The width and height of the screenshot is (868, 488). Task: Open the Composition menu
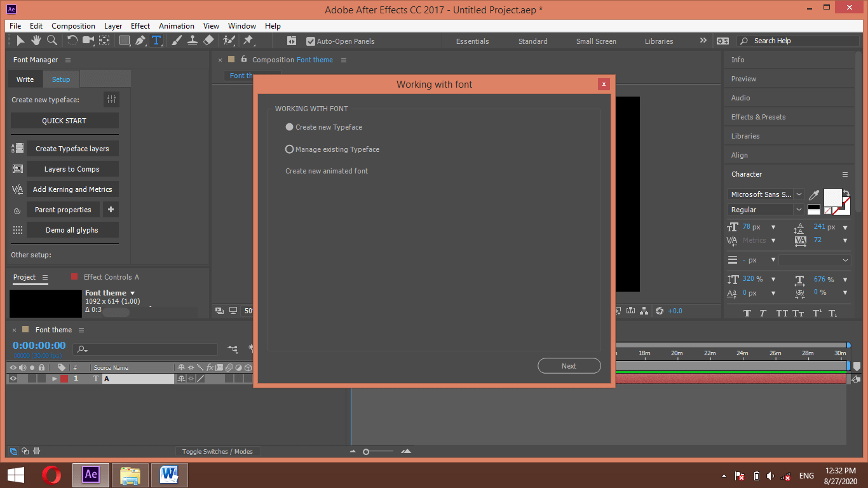click(73, 25)
